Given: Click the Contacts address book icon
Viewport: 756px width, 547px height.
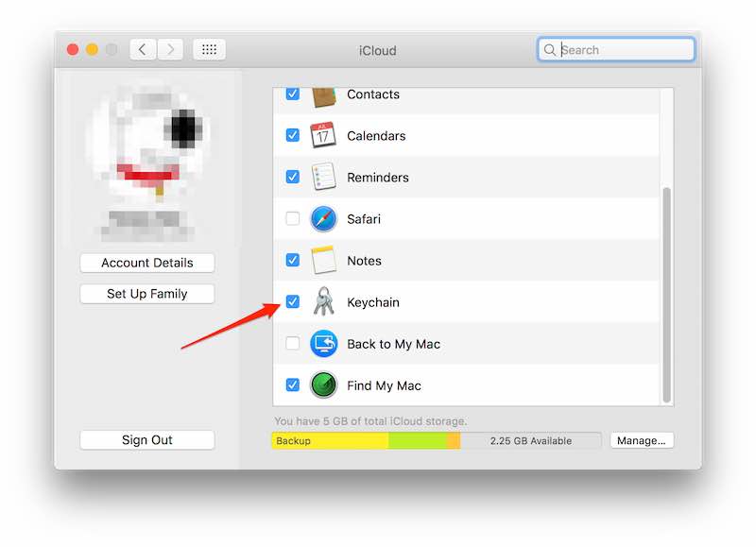Looking at the screenshot, I should pos(323,97).
